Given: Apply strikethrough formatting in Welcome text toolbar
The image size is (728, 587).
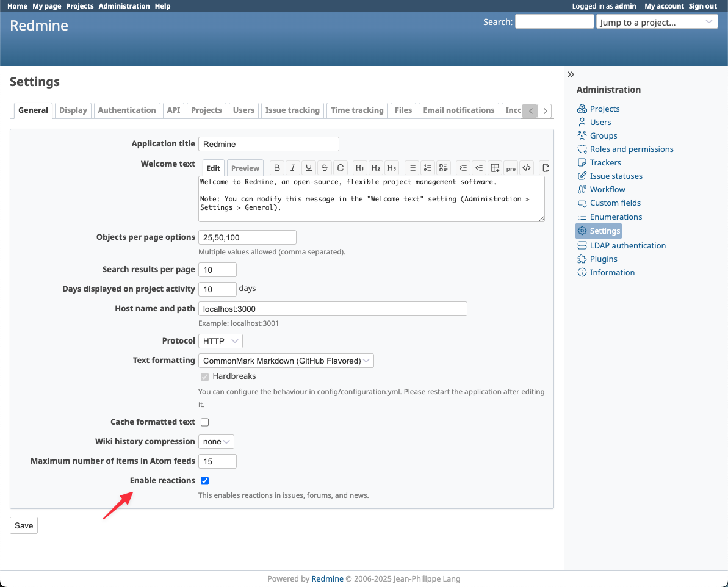Looking at the screenshot, I should pyautogui.click(x=325, y=168).
